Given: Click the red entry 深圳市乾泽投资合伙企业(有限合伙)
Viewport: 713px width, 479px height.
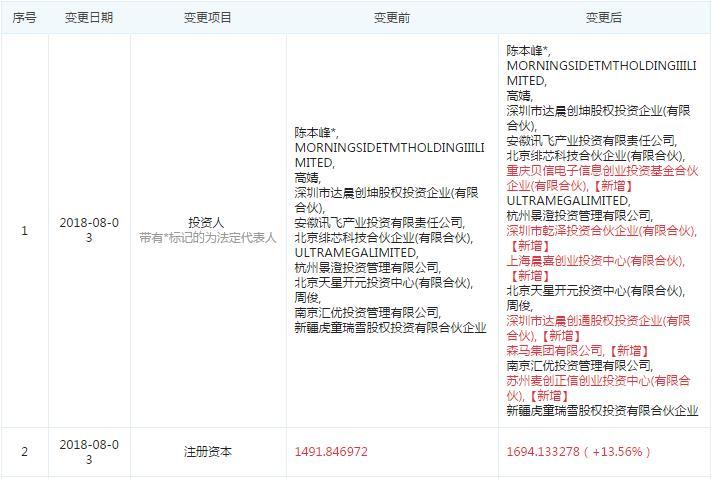Looking at the screenshot, I should click(x=600, y=230).
